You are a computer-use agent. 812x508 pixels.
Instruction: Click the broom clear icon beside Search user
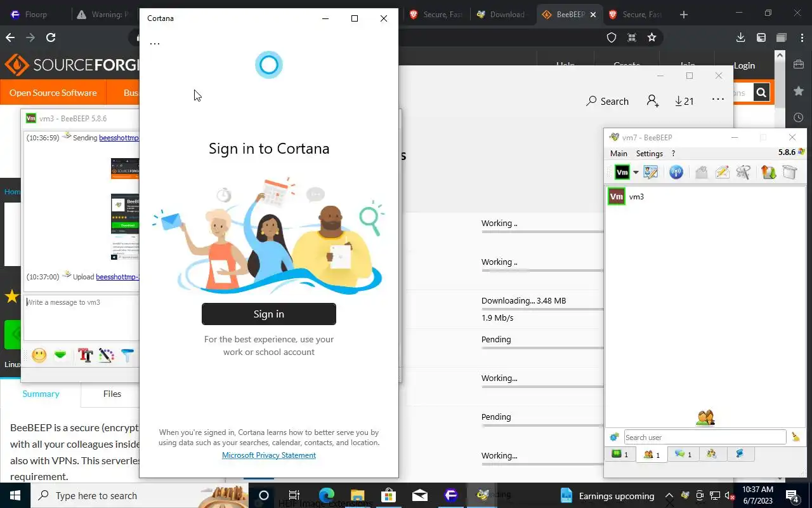click(x=796, y=437)
